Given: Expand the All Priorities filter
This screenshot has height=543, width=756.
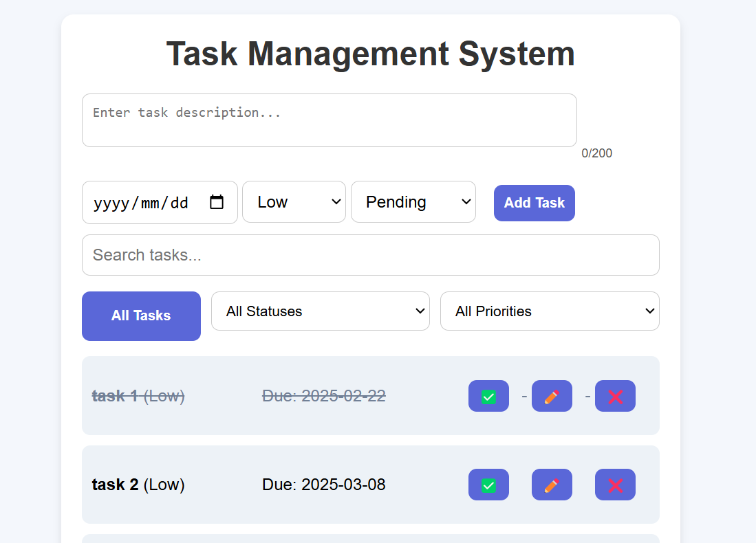Looking at the screenshot, I should point(550,311).
